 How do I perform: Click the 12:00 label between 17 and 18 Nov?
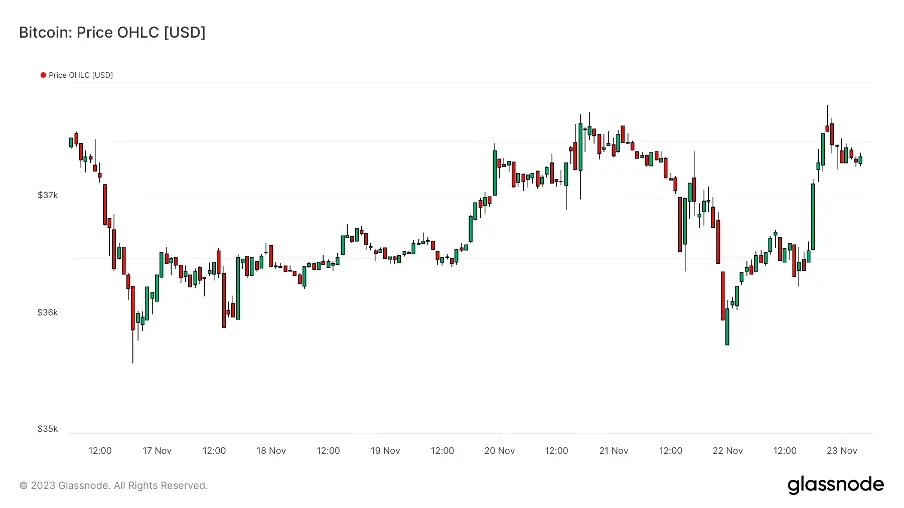click(214, 451)
